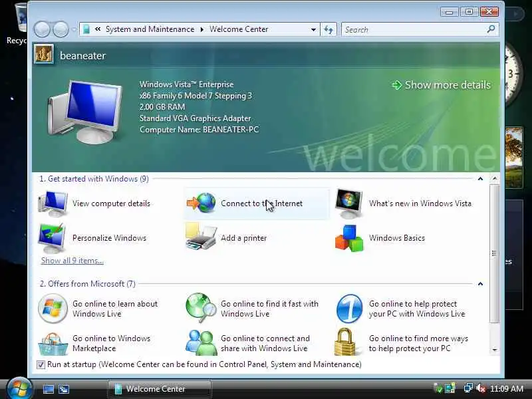
Task: Open Windows Basics colored blocks icon
Action: pyautogui.click(x=349, y=238)
